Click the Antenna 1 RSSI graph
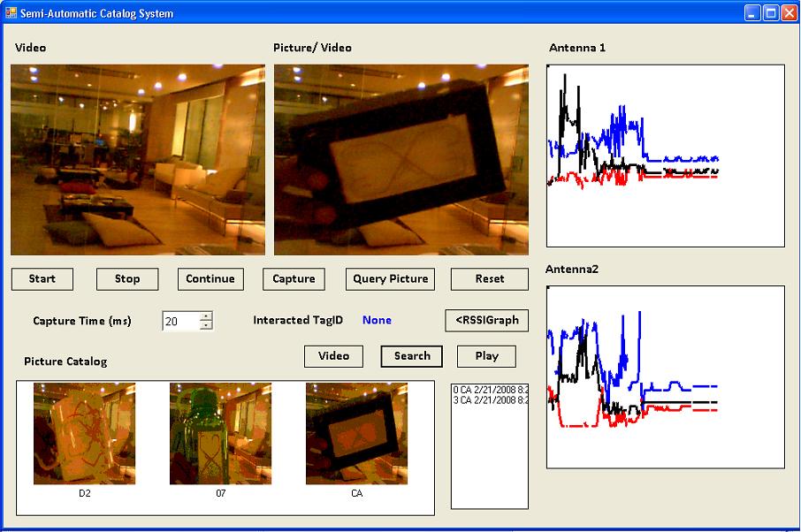801x532 pixels. point(665,156)
